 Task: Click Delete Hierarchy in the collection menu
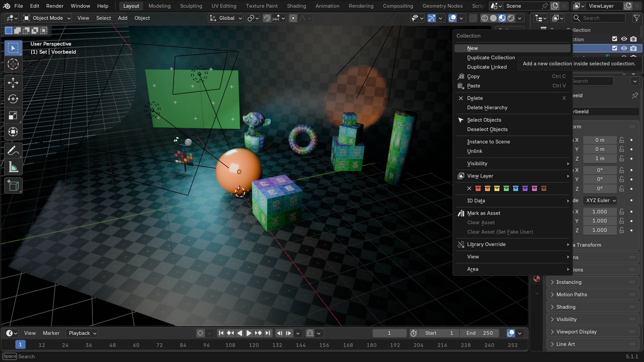point(487,108)
